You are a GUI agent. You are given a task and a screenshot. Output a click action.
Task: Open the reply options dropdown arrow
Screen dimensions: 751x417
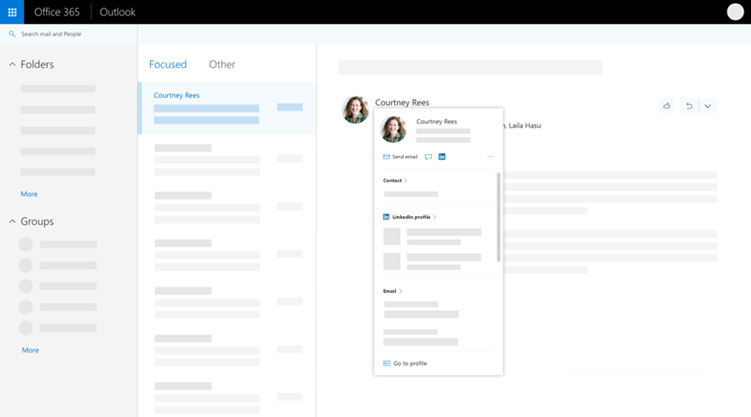click(708, 106)
